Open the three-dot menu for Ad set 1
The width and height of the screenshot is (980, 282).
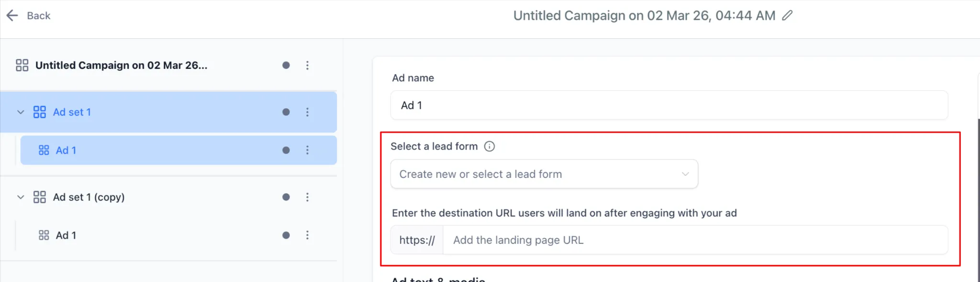pyautogui.click(x=308, y=112)
